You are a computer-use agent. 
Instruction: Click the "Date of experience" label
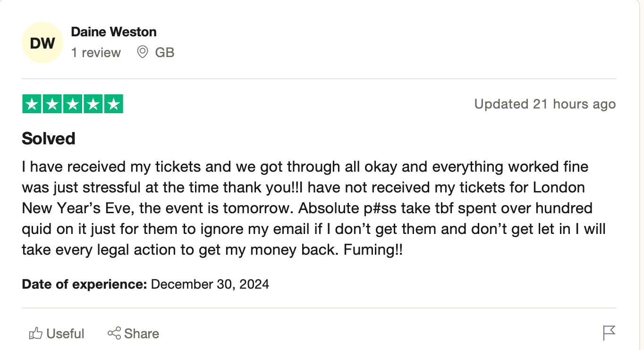[x=85, y=284]
